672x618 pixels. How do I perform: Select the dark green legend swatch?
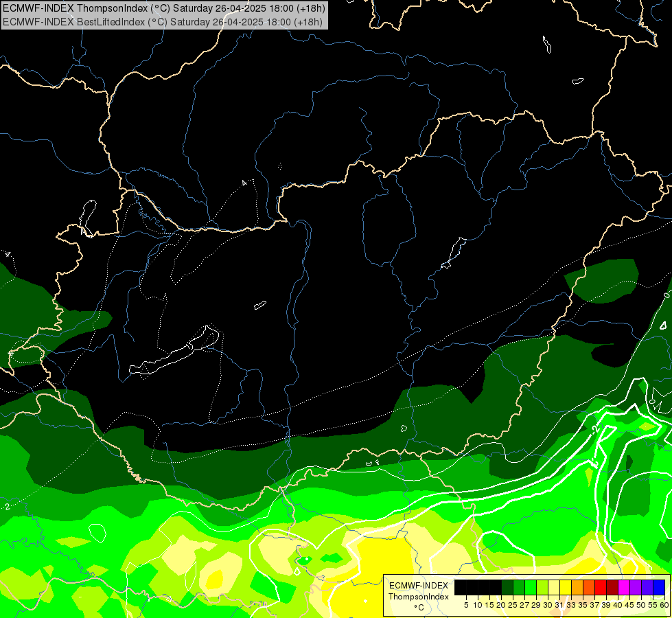[x=507, y=587]
